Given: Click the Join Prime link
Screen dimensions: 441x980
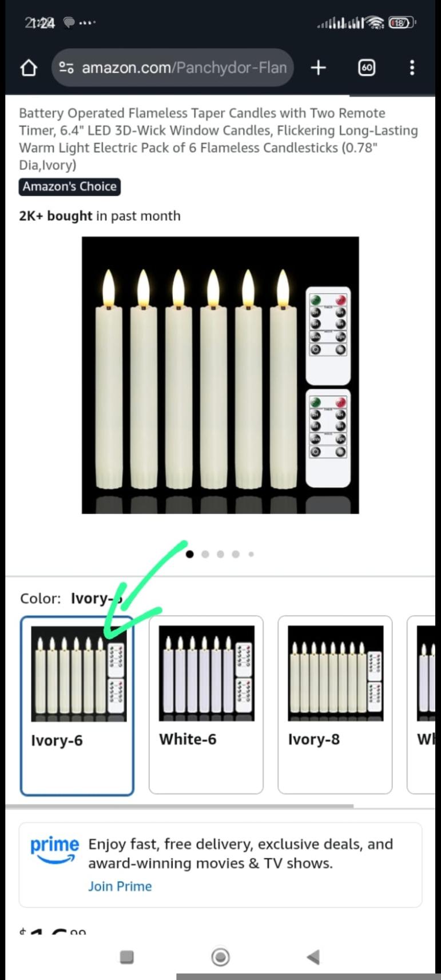Looking at the screenshot, I should 120,886.
